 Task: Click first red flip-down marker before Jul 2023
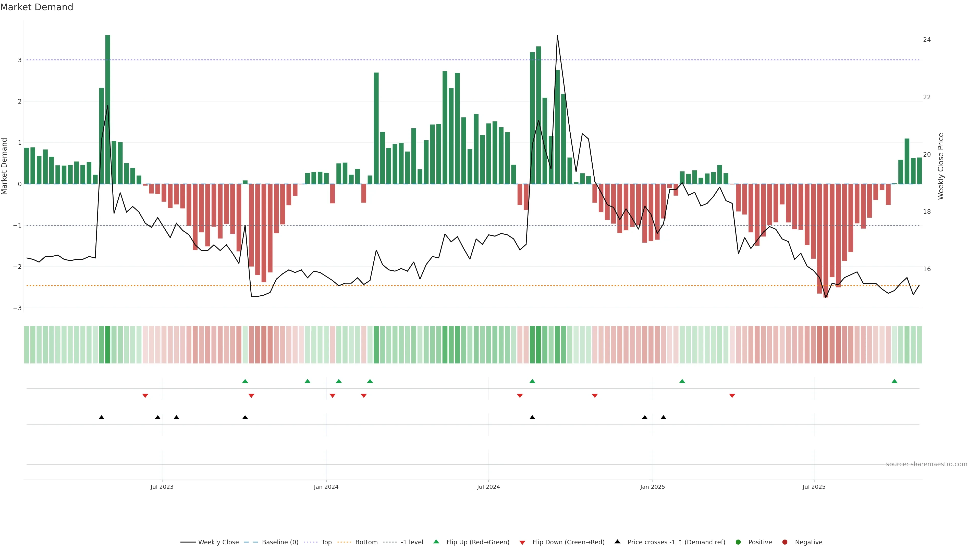tap(145, 396)
